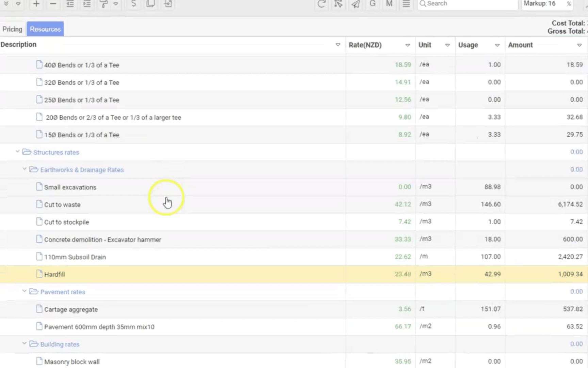Collapse the Pavement rates folder
588x368 pixels.
click(24, 291)
